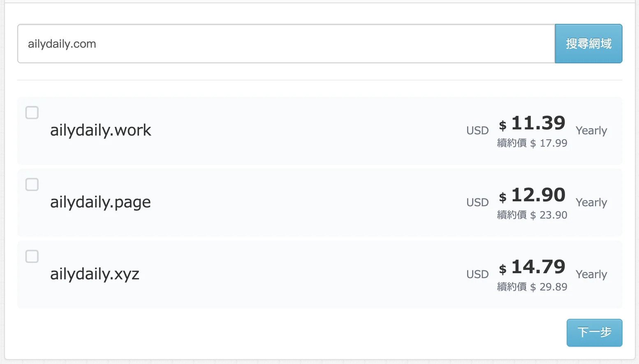Click the 續約價 $17.99 renewal price
639x364 pixels.
coord(532,143)
